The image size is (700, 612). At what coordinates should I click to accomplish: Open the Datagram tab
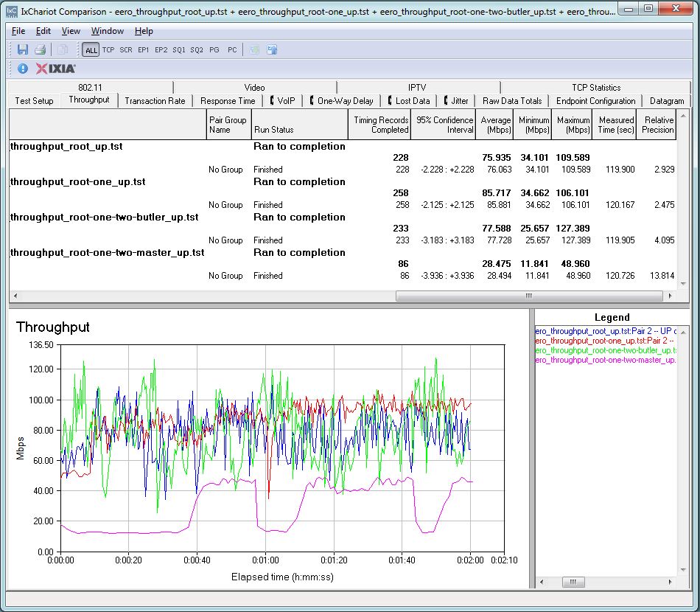[667, 101]
